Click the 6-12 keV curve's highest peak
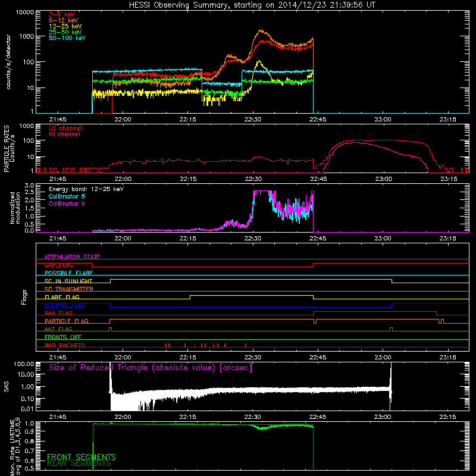 coord(261,31)
